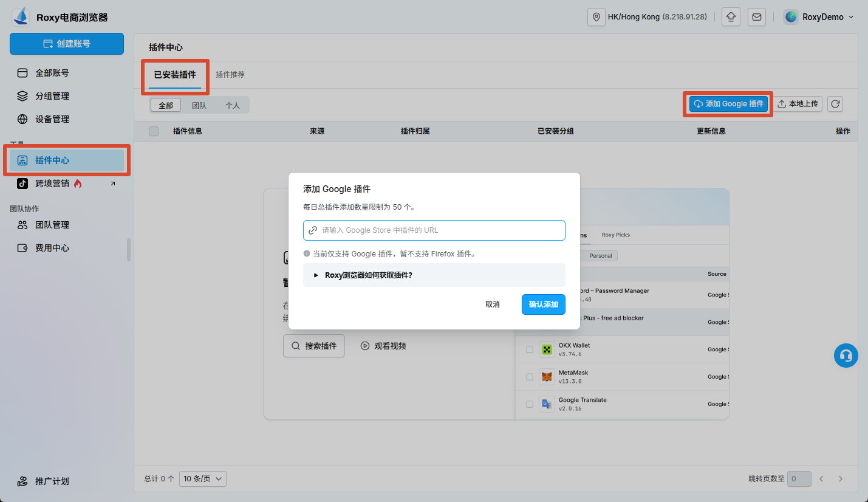Open 推广计划 at the sidebar bottom
The height and width of the screenshot is (502, 868).
(x=67, y=481)
